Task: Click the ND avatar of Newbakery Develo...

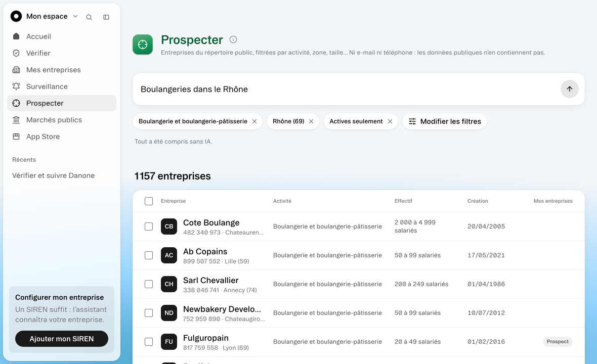Action: point(169,313)
